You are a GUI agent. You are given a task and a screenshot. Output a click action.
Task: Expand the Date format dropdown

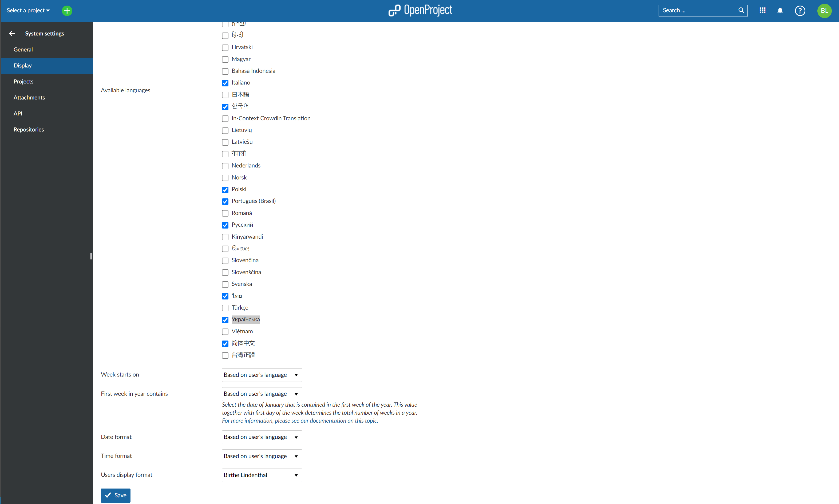pos(261,437)
